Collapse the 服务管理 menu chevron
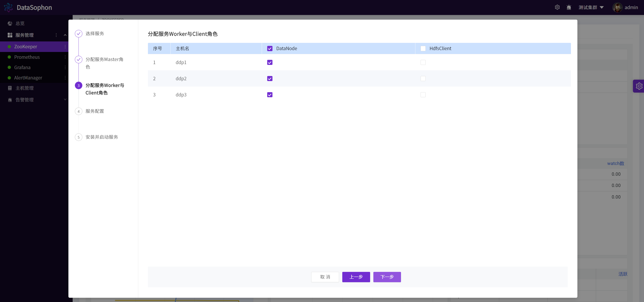Image resolution: width=644 pixels, height=302 pixels. tap(65, 35)
